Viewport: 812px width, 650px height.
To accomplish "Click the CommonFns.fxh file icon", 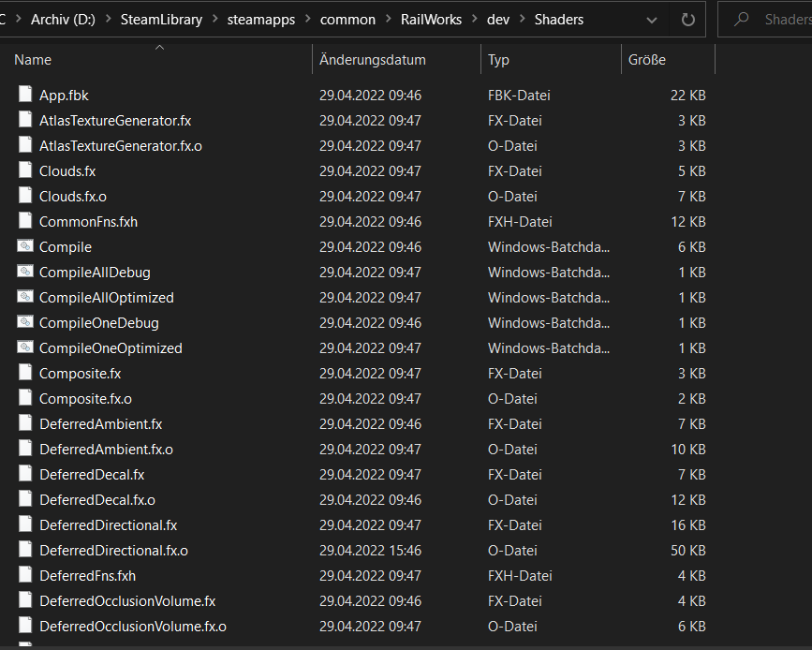I will pyautogui.click(x=25, y=222).
